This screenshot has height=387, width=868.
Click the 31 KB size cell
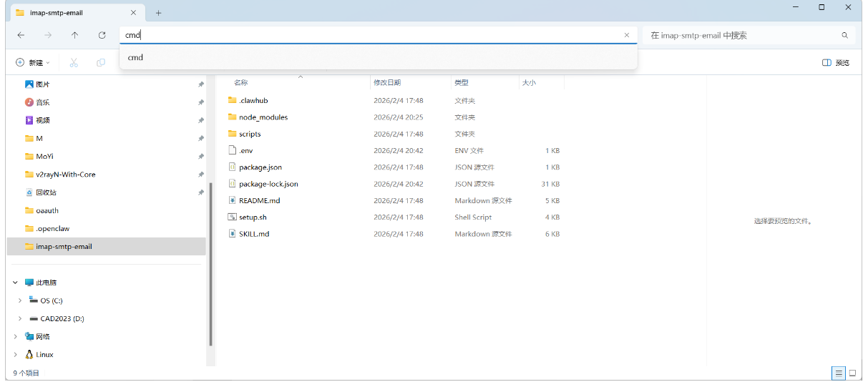[550, 184]
